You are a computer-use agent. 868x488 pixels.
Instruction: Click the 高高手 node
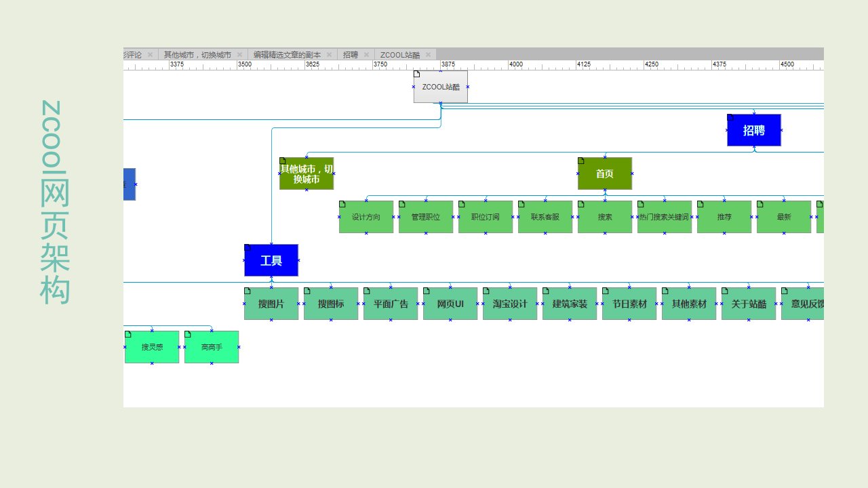coord(212,347)
